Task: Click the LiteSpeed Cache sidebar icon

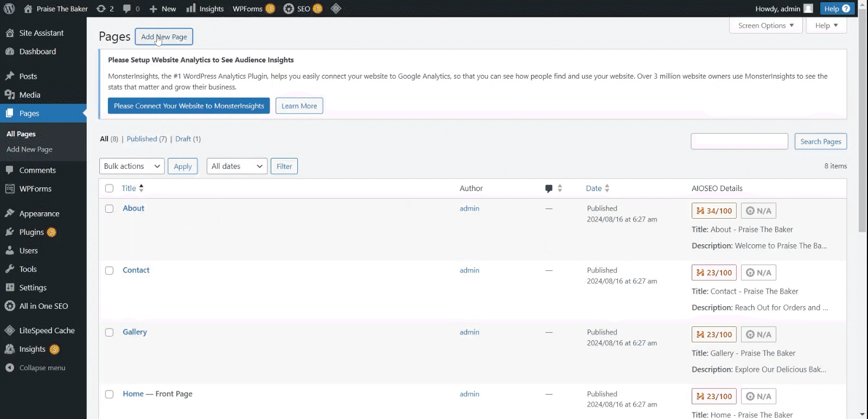Action: coord(10,331)
